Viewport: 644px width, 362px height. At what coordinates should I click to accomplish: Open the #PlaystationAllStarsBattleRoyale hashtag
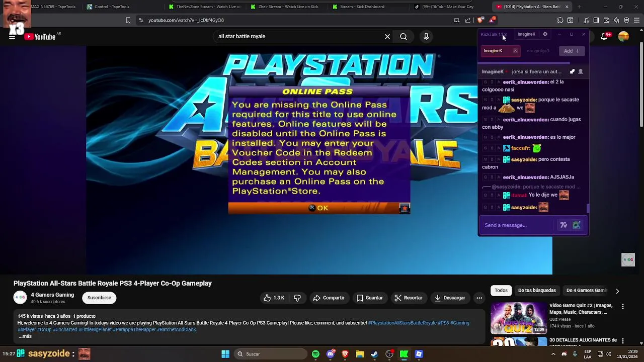click(x=403, y=323)
